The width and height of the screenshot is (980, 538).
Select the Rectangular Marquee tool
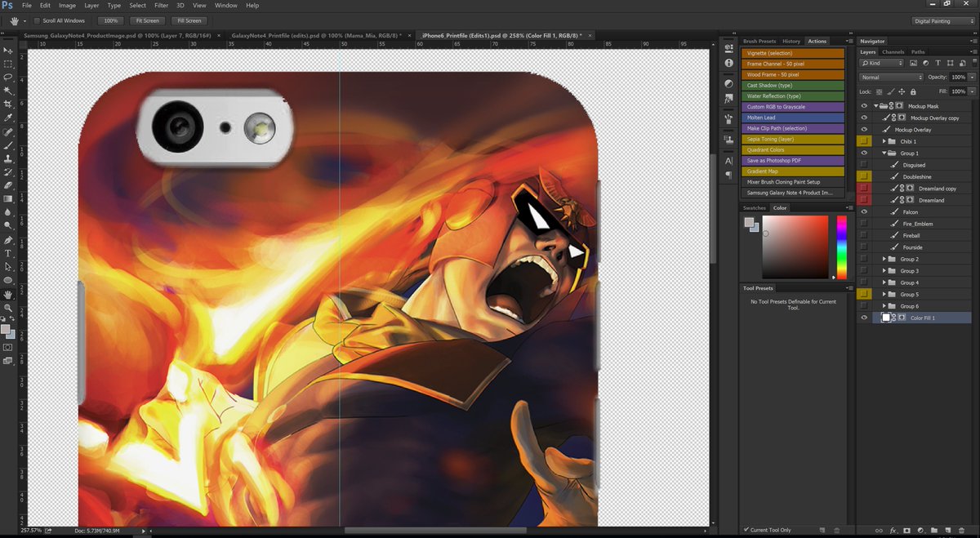pos(8,64)
